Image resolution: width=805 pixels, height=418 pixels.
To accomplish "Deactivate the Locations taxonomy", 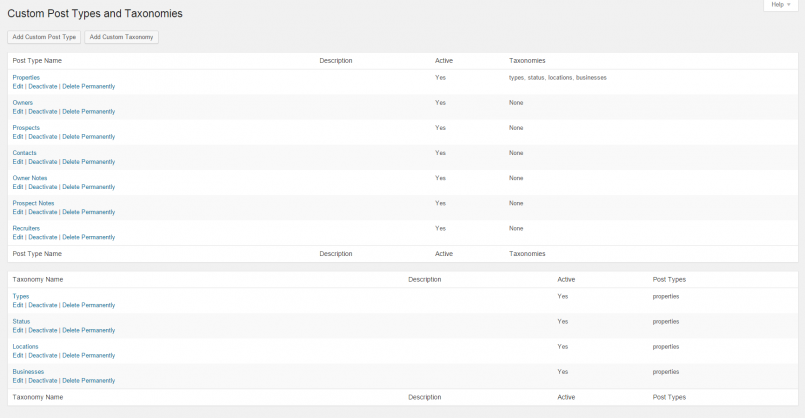I will tap(43, 355).
